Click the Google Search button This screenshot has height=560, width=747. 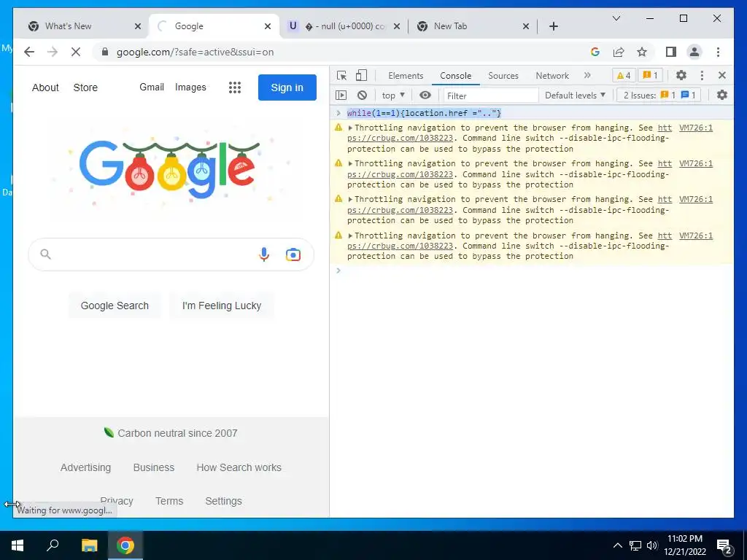click(115, 306)
